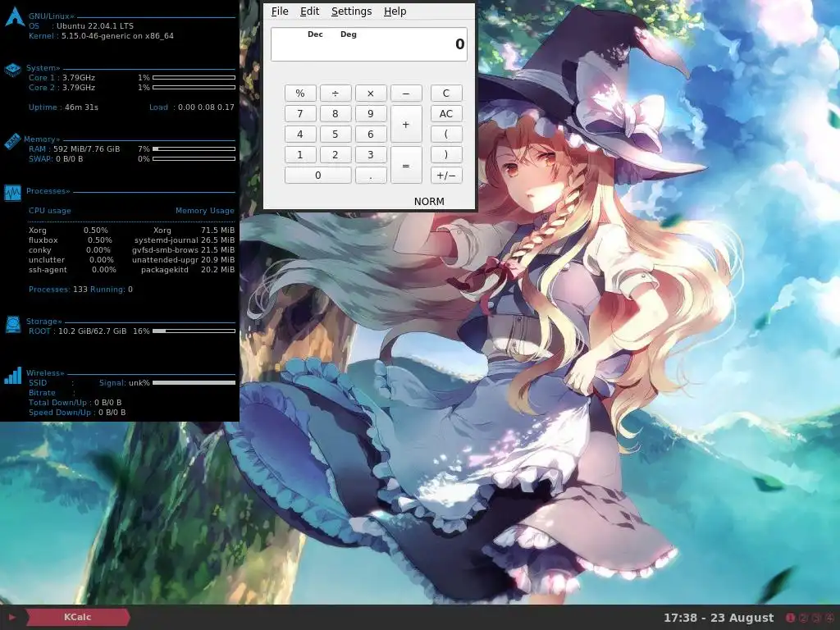
Task: Switch to workspace 3 in pager
Action: (816, 618)
